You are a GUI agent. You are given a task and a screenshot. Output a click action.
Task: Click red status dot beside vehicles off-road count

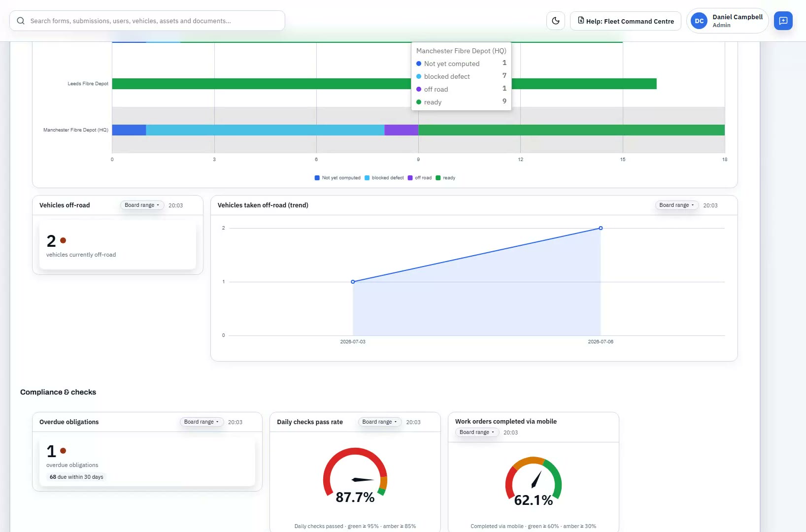63,240
